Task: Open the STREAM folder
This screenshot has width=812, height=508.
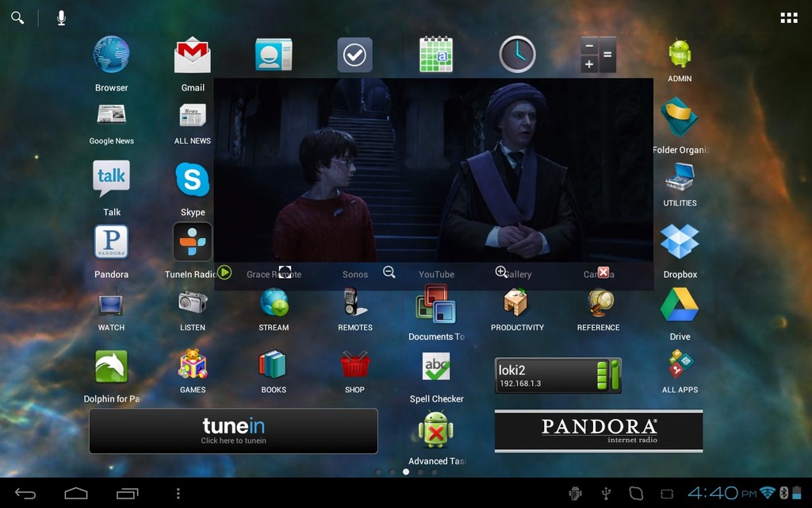Action: 274,302
